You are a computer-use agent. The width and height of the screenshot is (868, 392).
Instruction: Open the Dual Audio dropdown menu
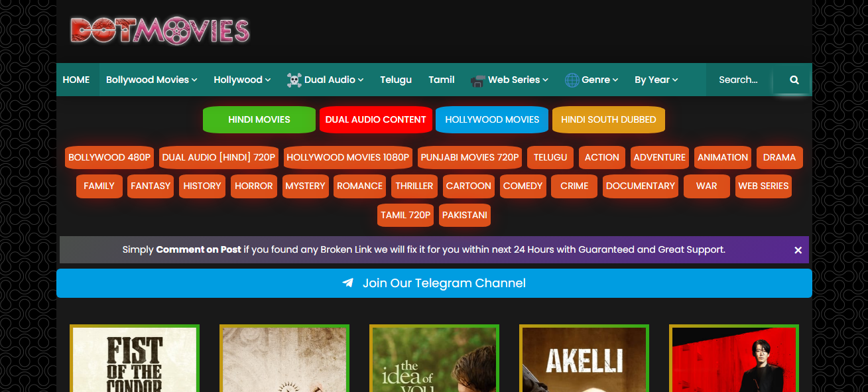(325, 80)
